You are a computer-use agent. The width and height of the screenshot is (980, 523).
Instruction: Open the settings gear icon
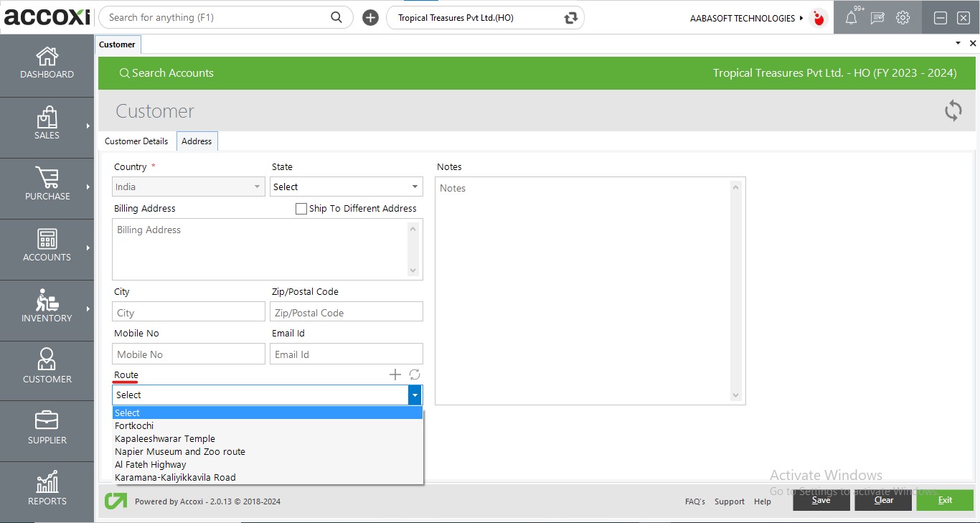[903, 18]
